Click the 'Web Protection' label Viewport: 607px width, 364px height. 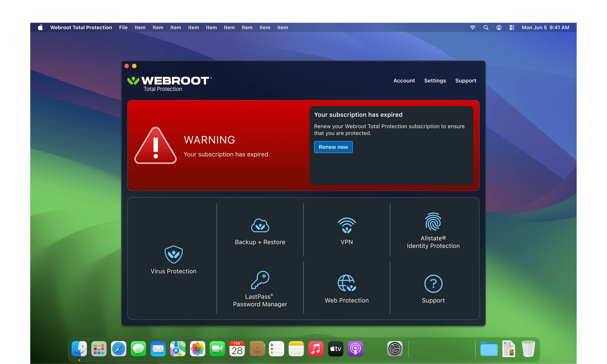346,300
